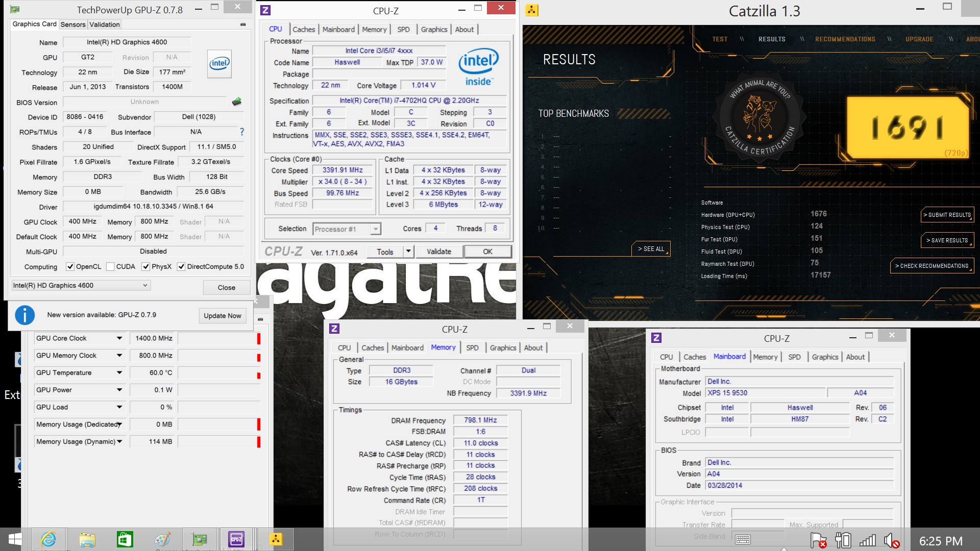Expand the GPU Load sensor dropdown
Image resolution: width=980 pixels, height=551 pixels.
[x=119, y=407]
